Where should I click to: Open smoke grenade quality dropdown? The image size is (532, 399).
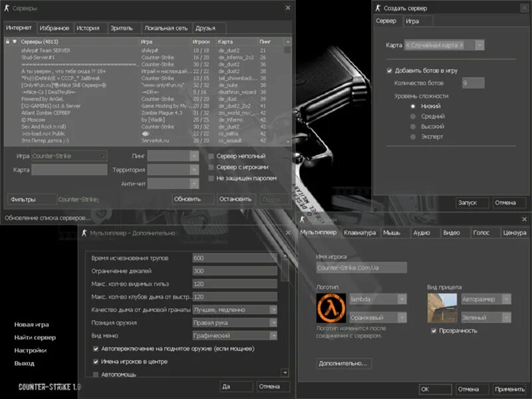tap(235, 310)
